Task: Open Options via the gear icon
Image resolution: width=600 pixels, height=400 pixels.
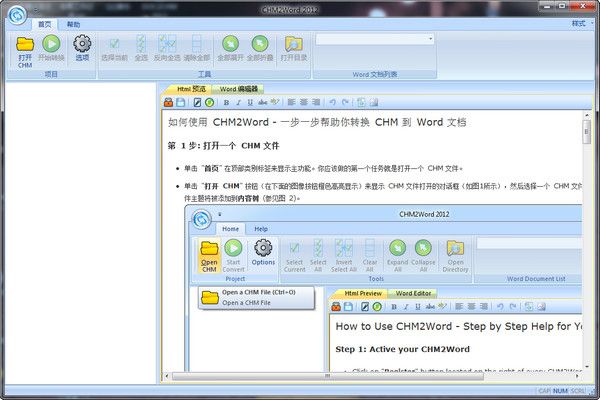Action: point(82,44)
